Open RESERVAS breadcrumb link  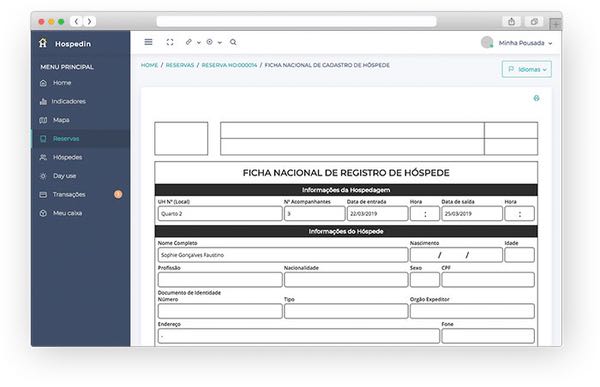(x=180, y=65)
